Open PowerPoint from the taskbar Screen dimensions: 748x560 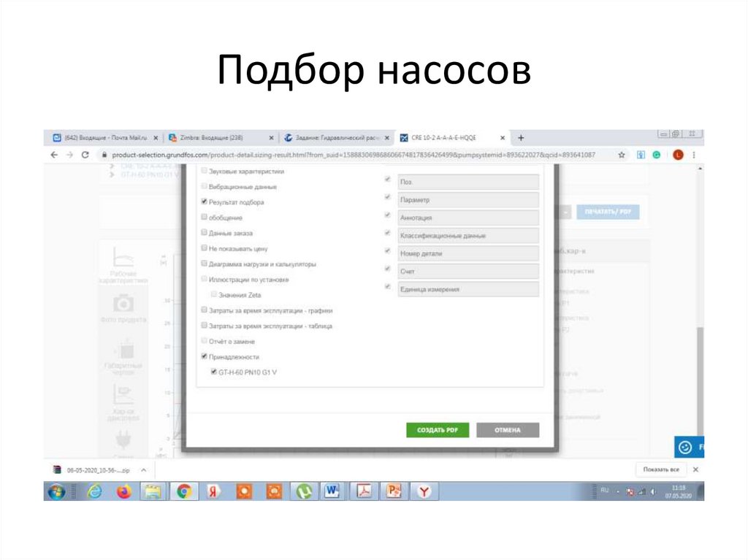393,491
